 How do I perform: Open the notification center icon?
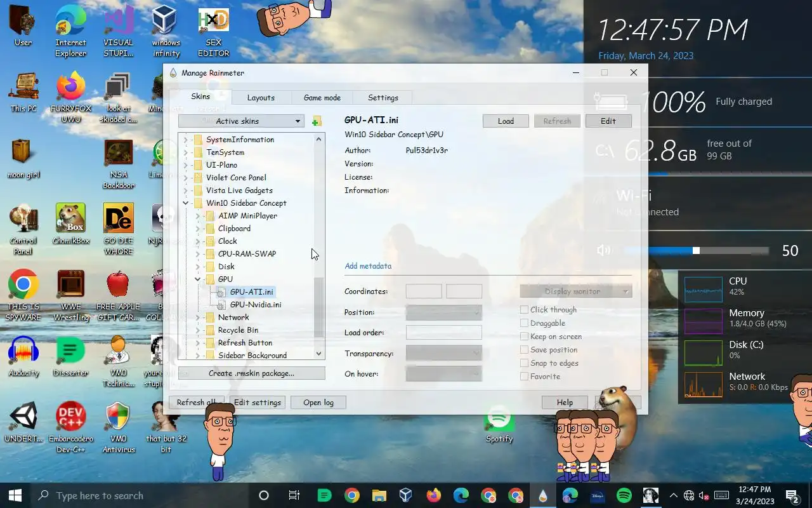pyautogui.click(x=792, y=496)
